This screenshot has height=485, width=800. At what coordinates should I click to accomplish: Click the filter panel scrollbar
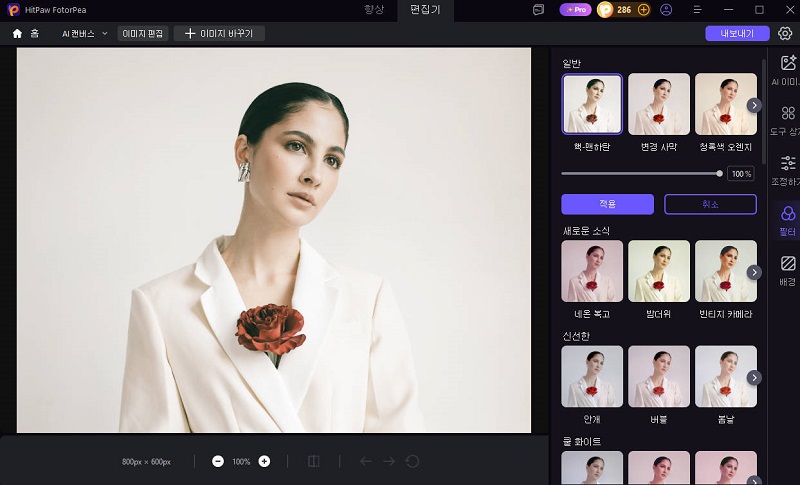pyautogui.click(x=763, y=112)
